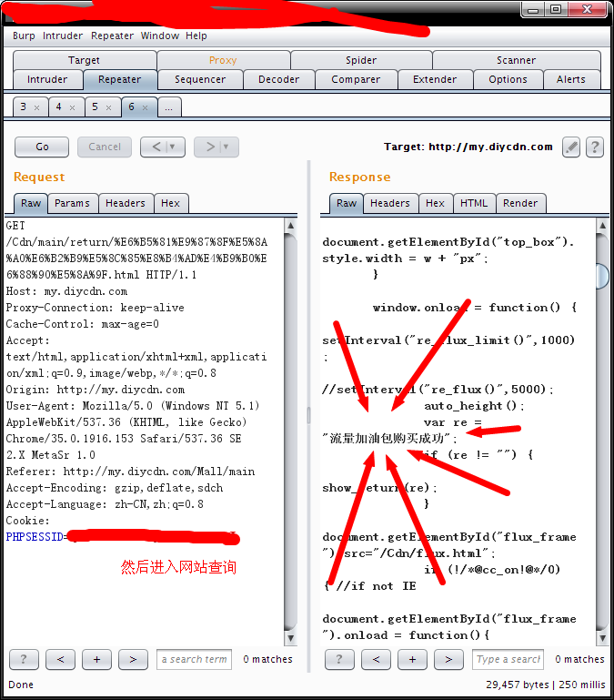Select the Repeater tool tab
This screenshot has width=614, height=700.
tap(119, 79)
